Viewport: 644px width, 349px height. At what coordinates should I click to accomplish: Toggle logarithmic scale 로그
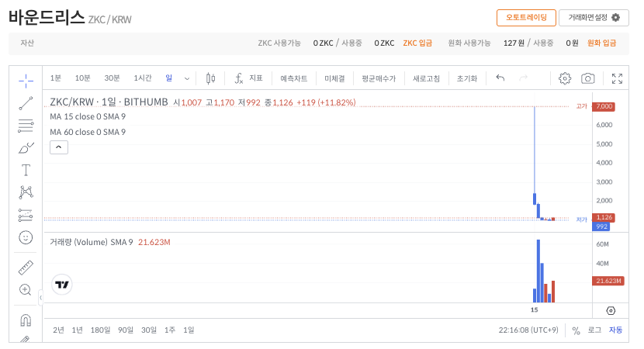[x=594, y=330]
